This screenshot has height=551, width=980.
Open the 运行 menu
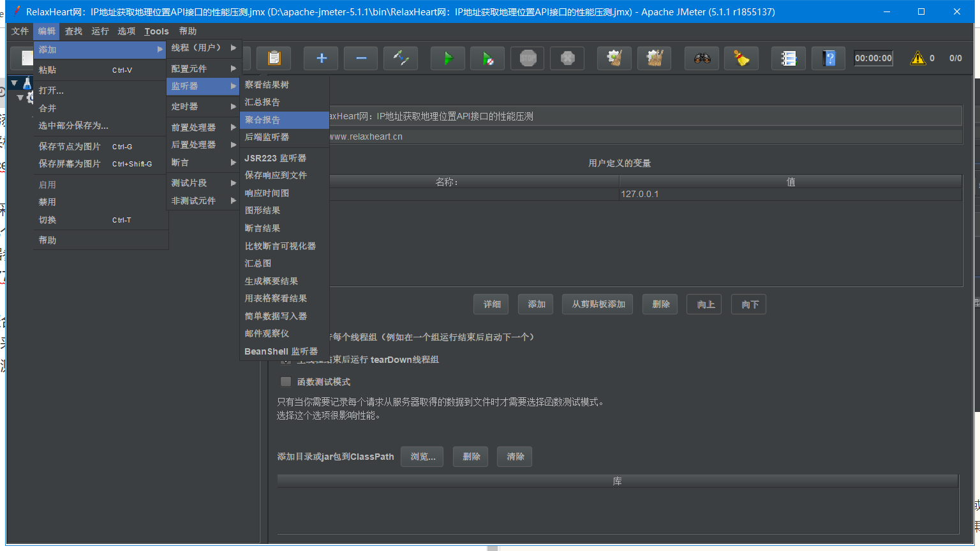click(100, 31)
